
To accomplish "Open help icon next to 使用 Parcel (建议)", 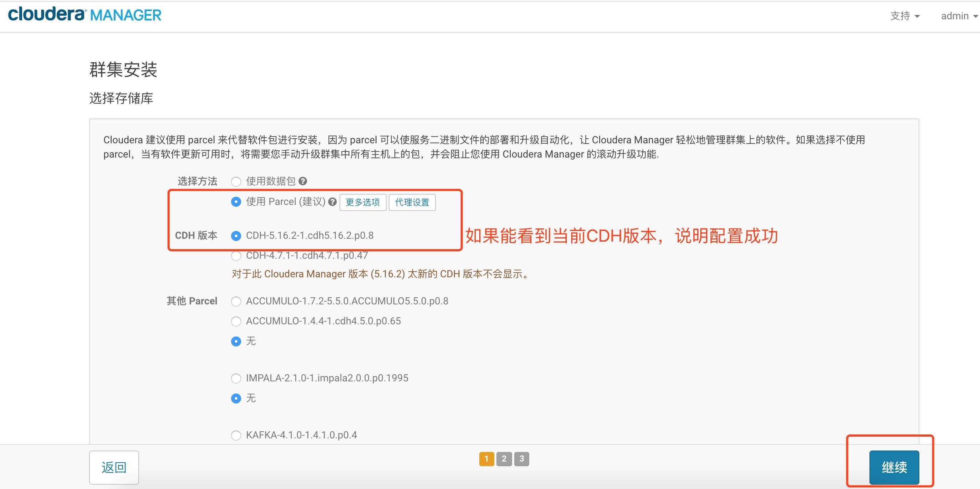I will click(332, 202).
